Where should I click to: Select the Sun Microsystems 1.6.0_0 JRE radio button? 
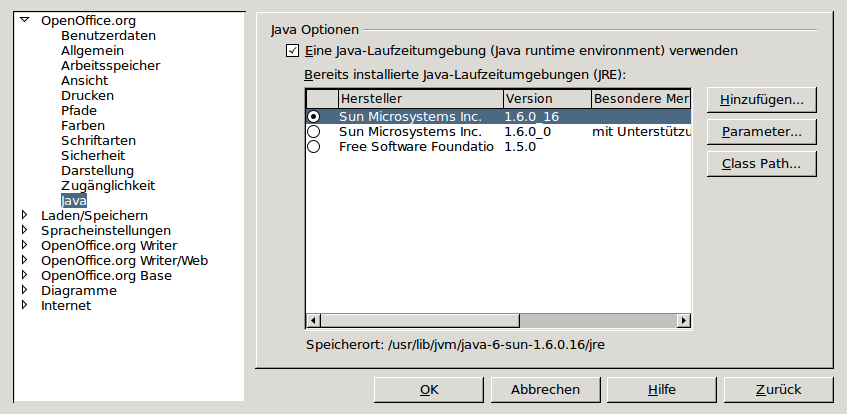click(314, 132)
